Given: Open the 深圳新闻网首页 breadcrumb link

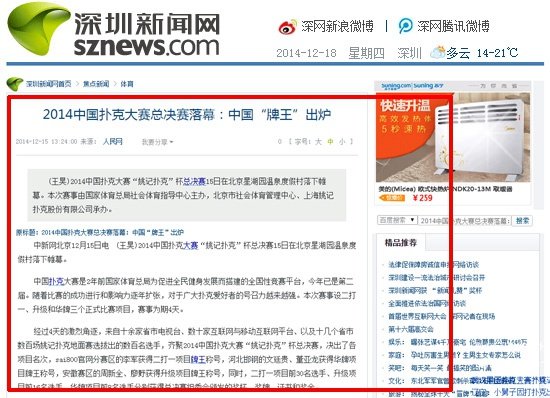Looking at the screenshot, I should pos(48,84).
